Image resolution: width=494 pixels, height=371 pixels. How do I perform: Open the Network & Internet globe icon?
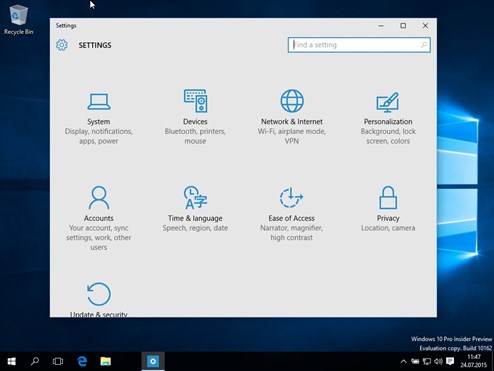(x=292, y=101)
